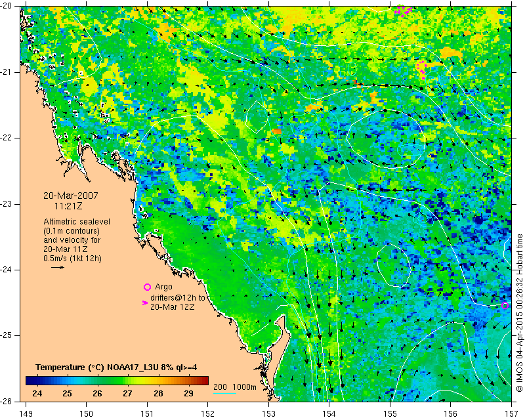Screen dimensions: 525x420
Task: Click the longitude axis label 157
Action: coord(512,414)
